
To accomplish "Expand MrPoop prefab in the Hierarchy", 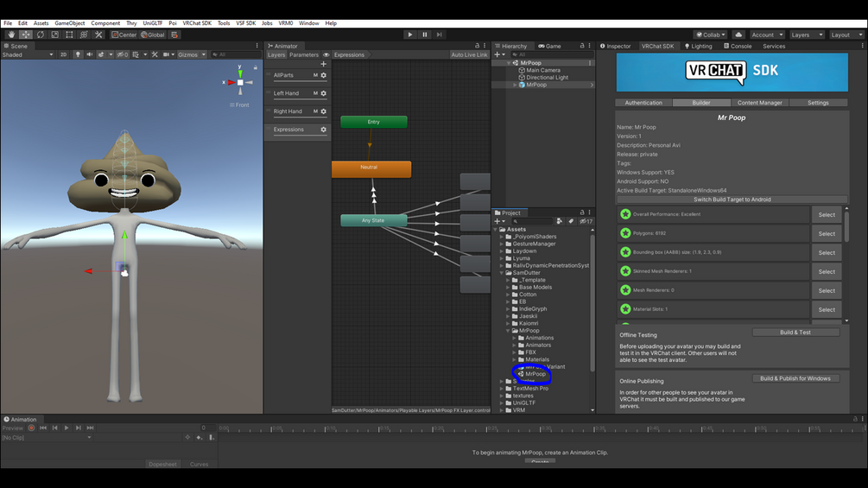I will [515, 85].
